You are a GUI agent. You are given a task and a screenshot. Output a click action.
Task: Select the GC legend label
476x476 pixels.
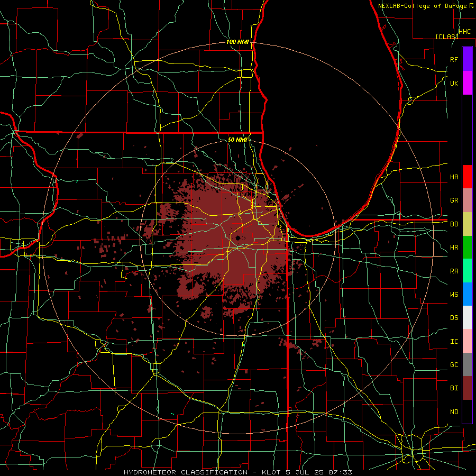tap(454, 365)
